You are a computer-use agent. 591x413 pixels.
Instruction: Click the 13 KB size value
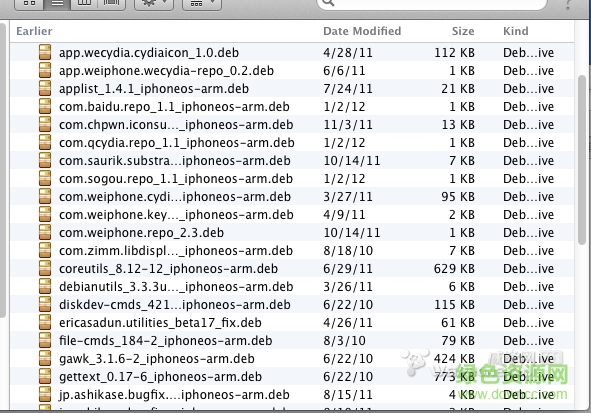pyautogui.click(x=458, y=125)
